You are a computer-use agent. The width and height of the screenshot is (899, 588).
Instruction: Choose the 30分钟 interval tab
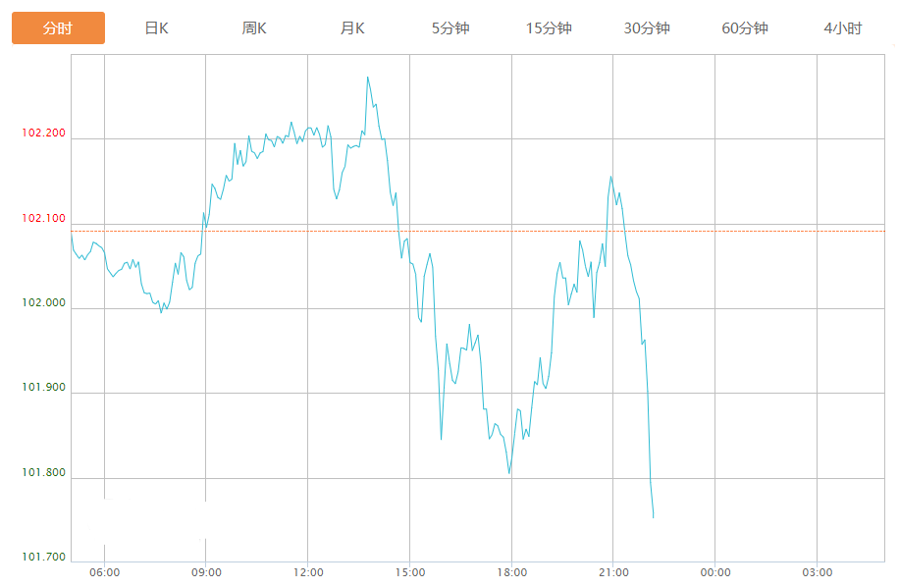(647, 28)
